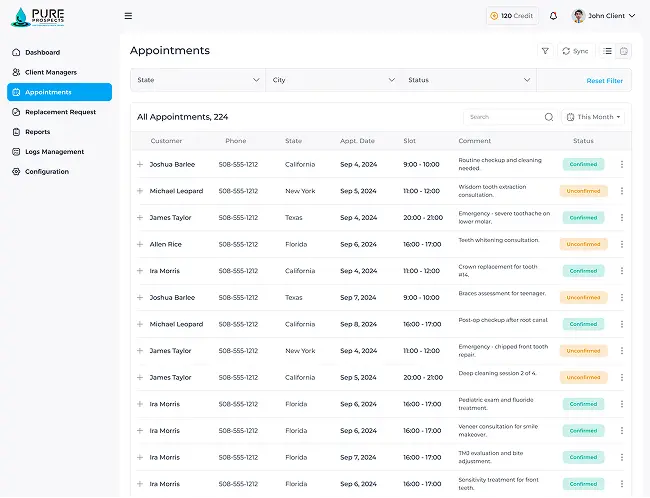Click the 120 Credit coin badge
The height and width of the screenshot is (498, 650).
click(x=512, y=16)
